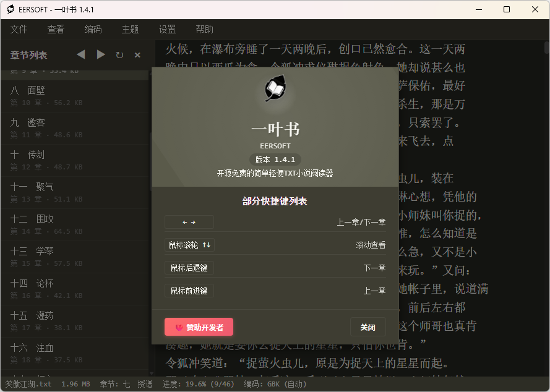The width and height of the screenshot is (550, 392).
Task: Open the 查看 menu
Action: (x=56, y=29)
